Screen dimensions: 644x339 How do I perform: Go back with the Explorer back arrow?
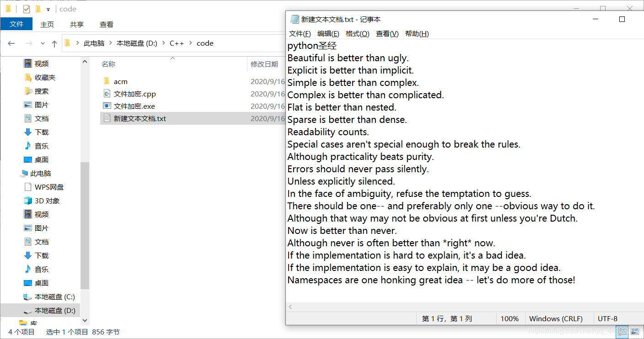tap(11, 43)
